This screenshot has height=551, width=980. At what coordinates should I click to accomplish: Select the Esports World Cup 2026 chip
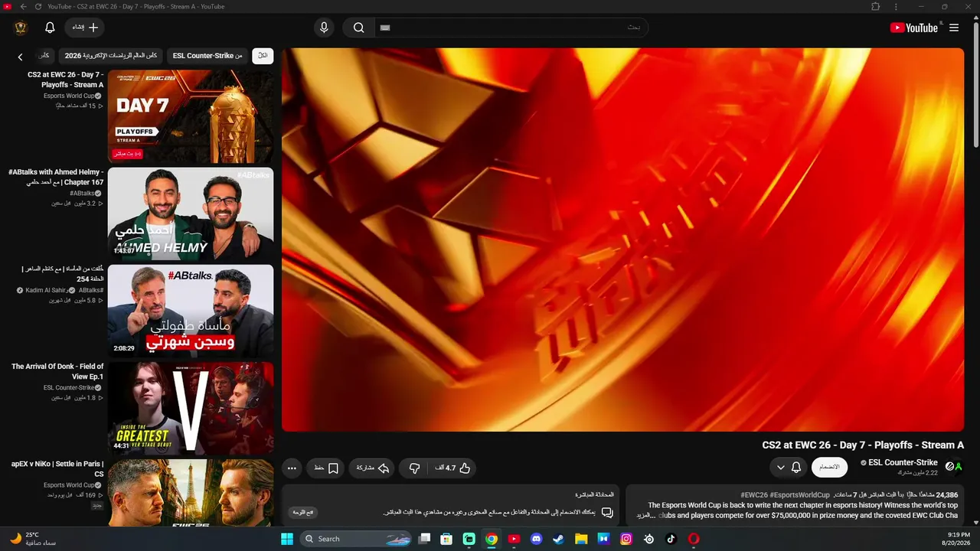111,56
